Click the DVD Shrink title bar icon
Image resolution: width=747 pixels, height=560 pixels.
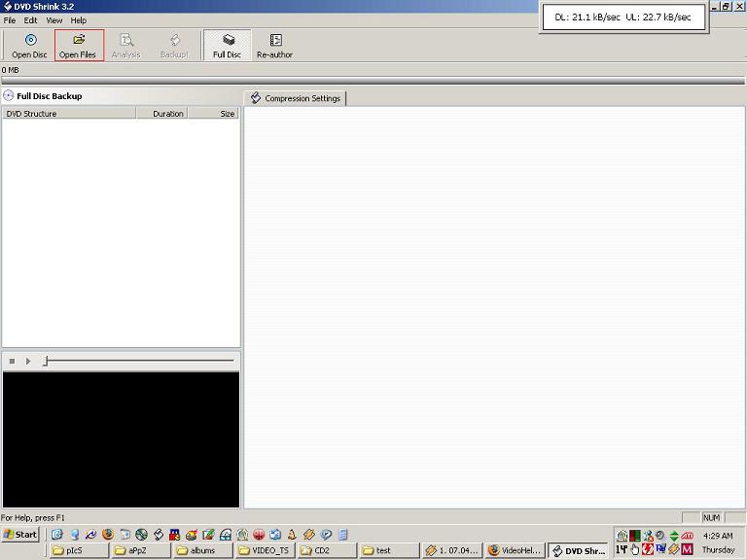[x=7, y=6]
